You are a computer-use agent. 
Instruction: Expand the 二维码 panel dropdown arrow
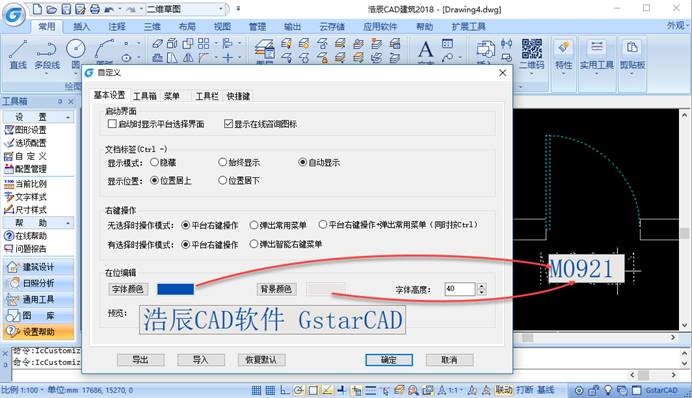pos(531,74)
